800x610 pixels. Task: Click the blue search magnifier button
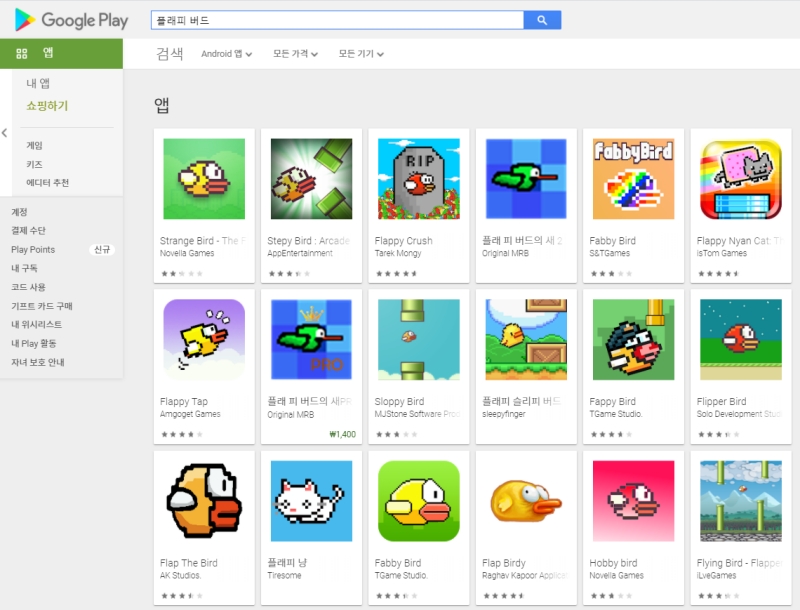[x=542, y=20]
